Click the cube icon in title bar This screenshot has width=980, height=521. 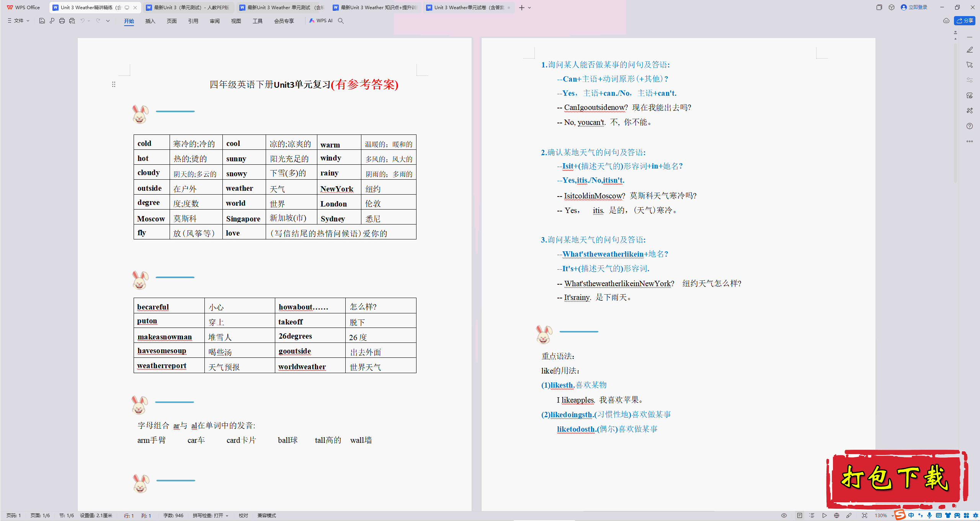pos(892,7)
